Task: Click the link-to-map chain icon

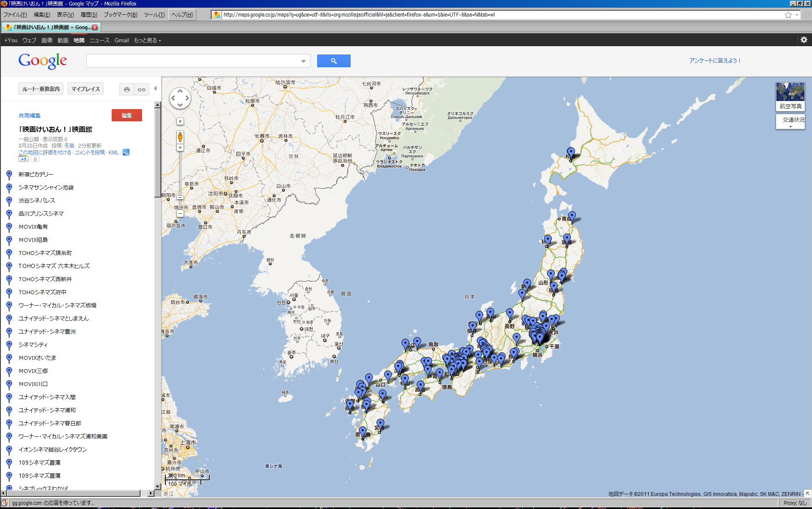Action: (142, 90)
